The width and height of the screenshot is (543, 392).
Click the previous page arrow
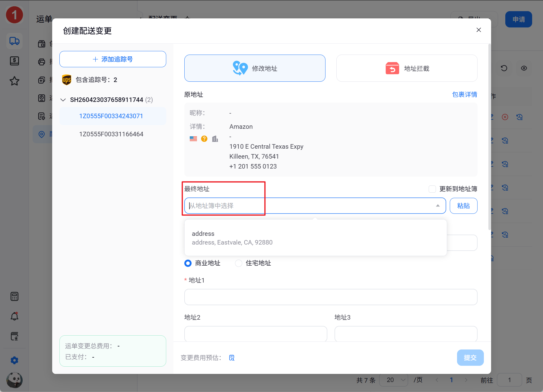coord(437,380)
